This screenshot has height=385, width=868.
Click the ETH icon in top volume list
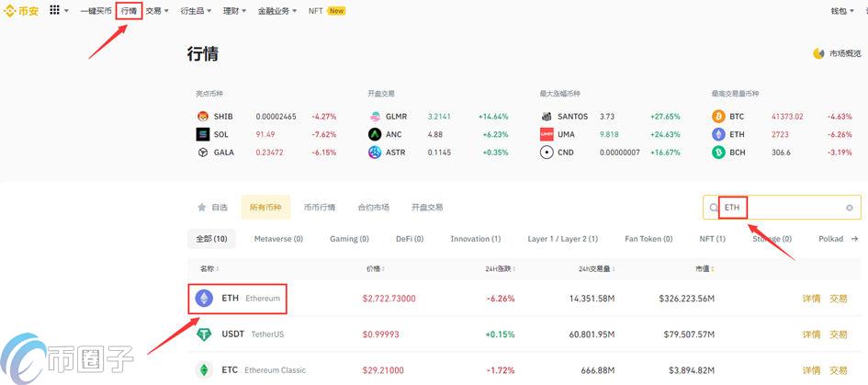[x=718, y=134]
